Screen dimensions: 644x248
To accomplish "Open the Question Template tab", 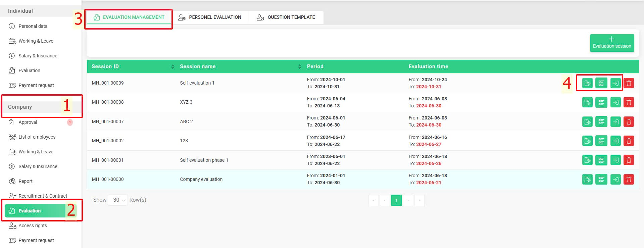I will 286,17.
